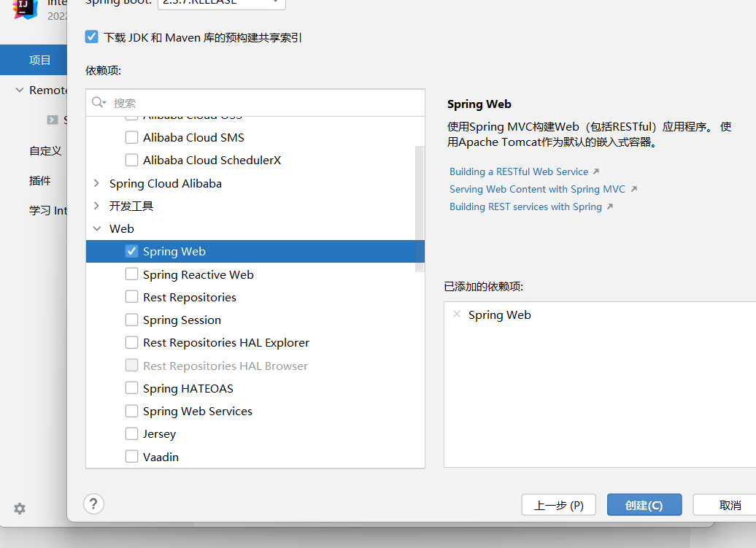Click the Spring project icon under Remote
Viewport: 756px width, 548px height.
[52, 119]
